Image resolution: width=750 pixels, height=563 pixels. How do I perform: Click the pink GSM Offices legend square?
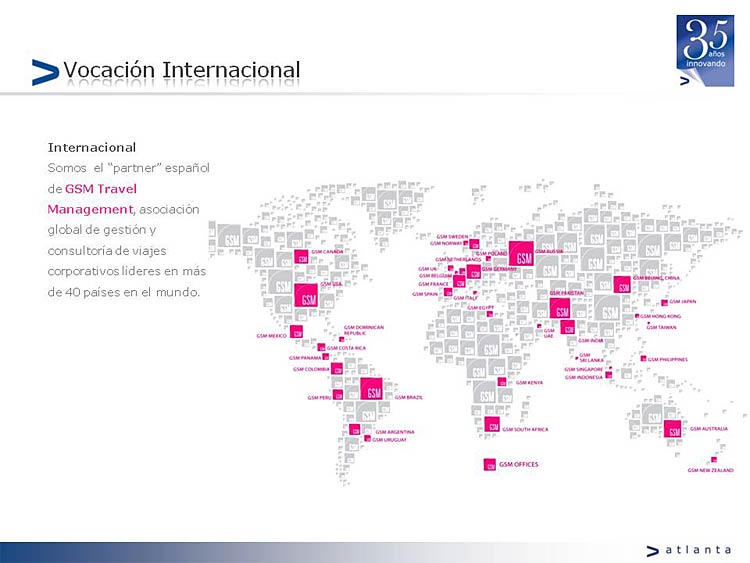490,464
